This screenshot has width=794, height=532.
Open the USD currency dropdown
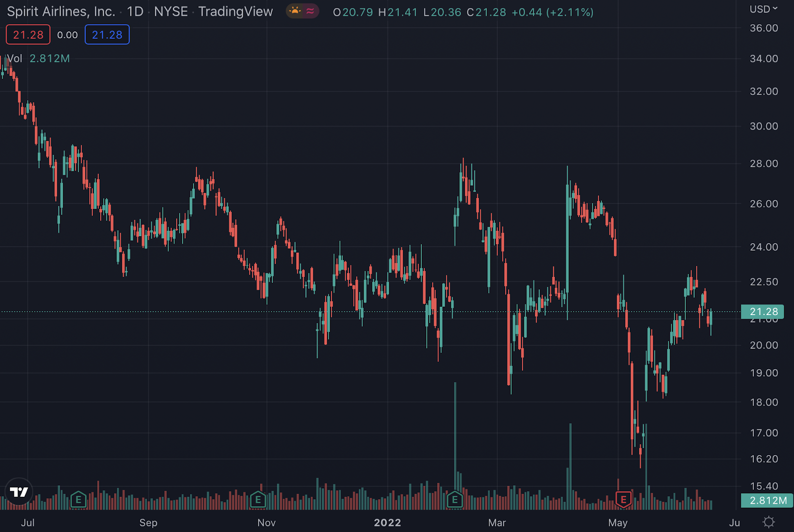(x=764, y=9)
